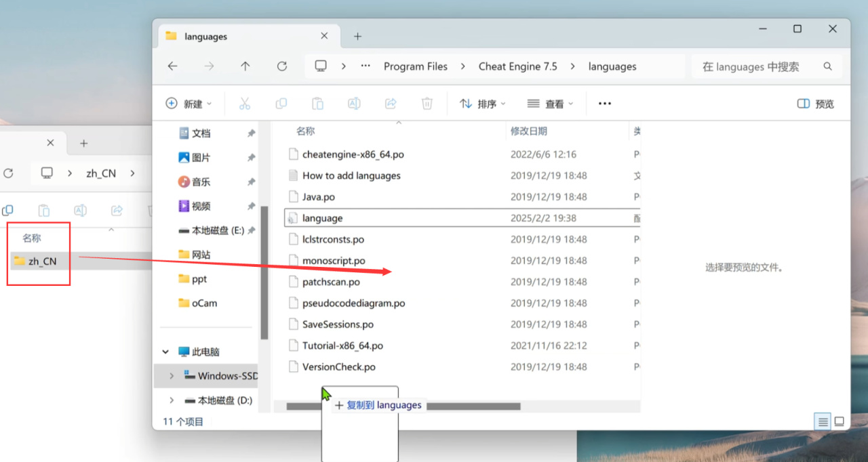The image size is (868, 462).
Task: Open the 新建 dropdown menu
Action: tap(189, 104)
